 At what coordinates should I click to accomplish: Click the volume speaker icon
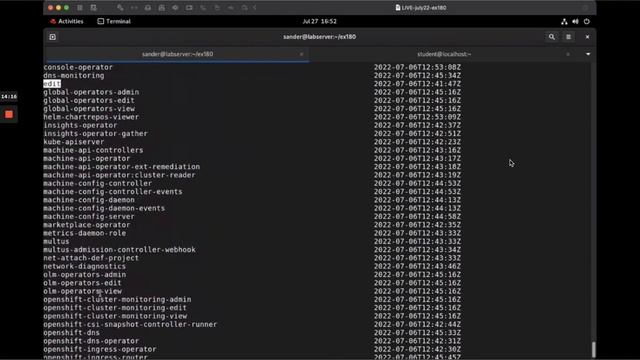tap(575, 21)
